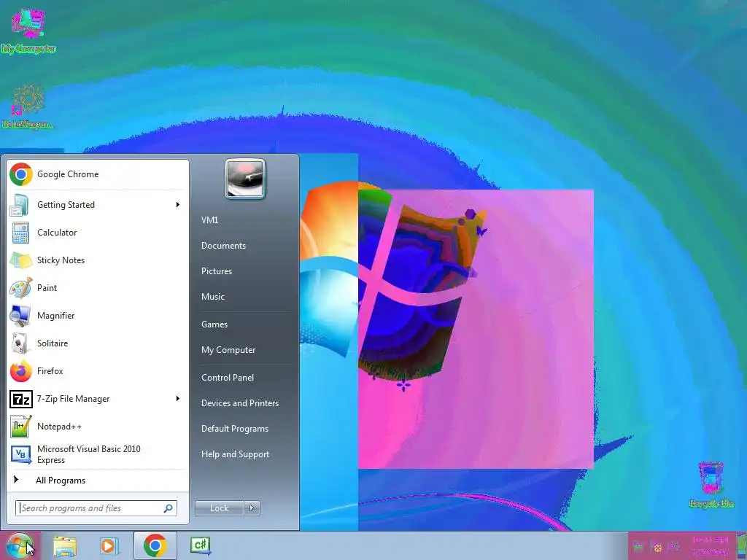Open the Pictures library link
The height and width of the screenshot is (560, 747).
pyautogui.click(x=217, y=271)
